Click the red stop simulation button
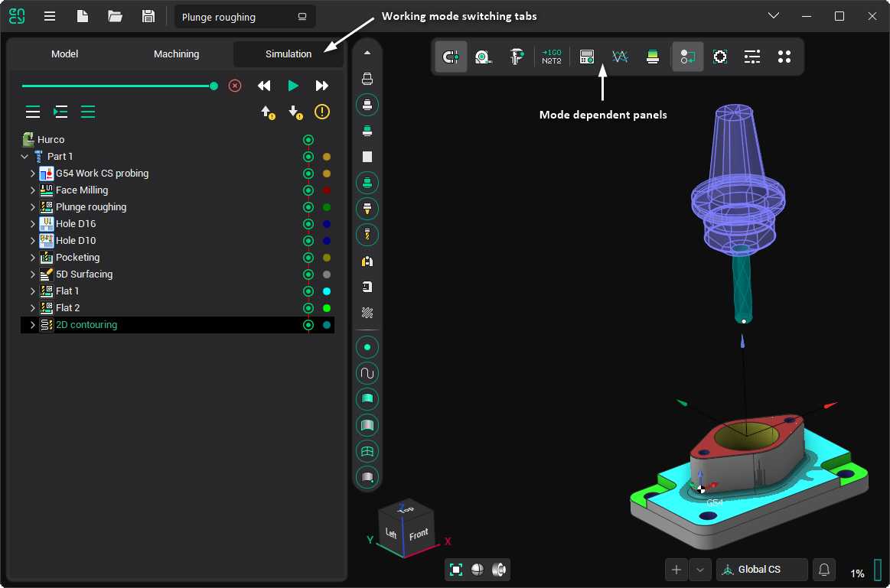The height and width of the screenshot is (588, 890). point(235,86)
